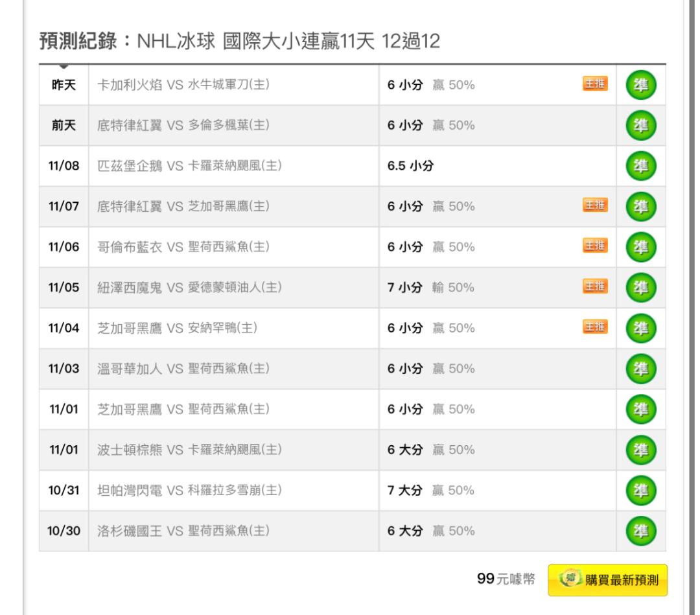Select the 溫哥華加人 VS 聖荷西鯊魚(主) matchup
The image size is (700, 615).
pyautogui.click(x=183, y=369)
